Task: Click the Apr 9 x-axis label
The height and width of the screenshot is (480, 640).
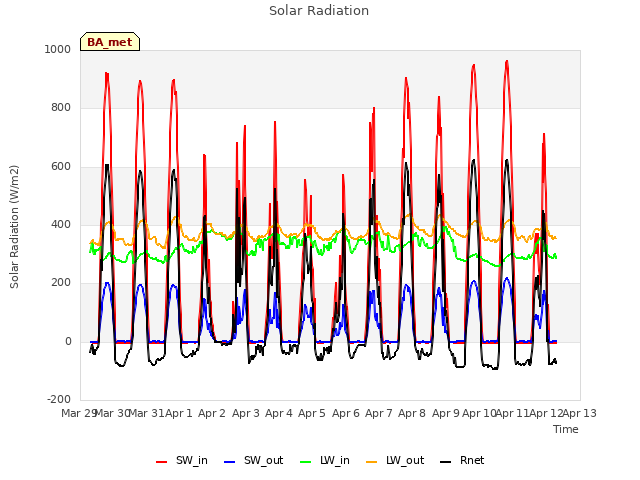Action: pyautogui.click(x=446, y=413)
